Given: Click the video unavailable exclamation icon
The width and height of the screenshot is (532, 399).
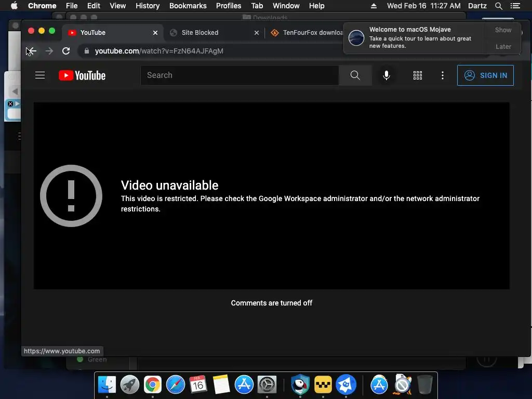Looking at the screenshot, I should pos(71,196).
